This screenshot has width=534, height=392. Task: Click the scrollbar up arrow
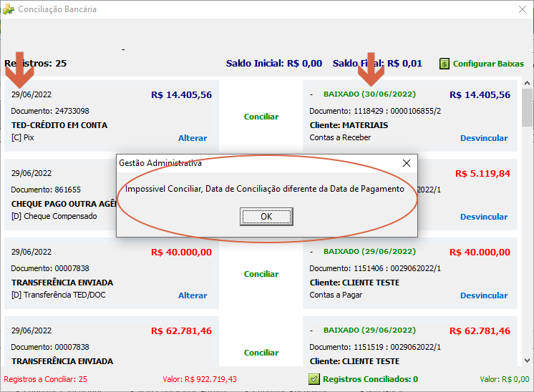tap(527, 83)
